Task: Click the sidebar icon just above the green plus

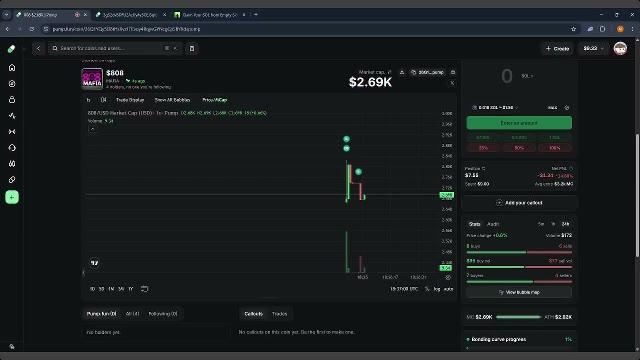Action: coord(12,180)
